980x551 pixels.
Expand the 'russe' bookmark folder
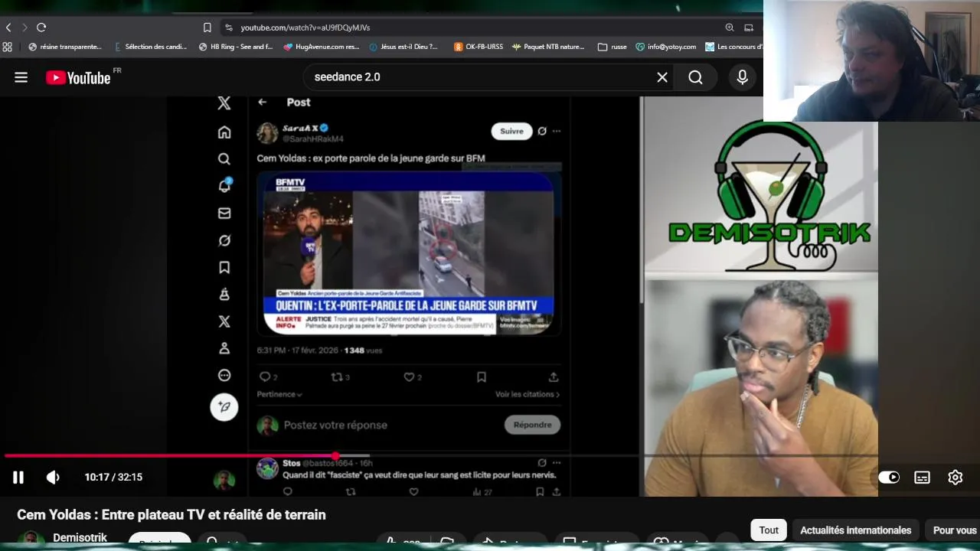(612, 47)
